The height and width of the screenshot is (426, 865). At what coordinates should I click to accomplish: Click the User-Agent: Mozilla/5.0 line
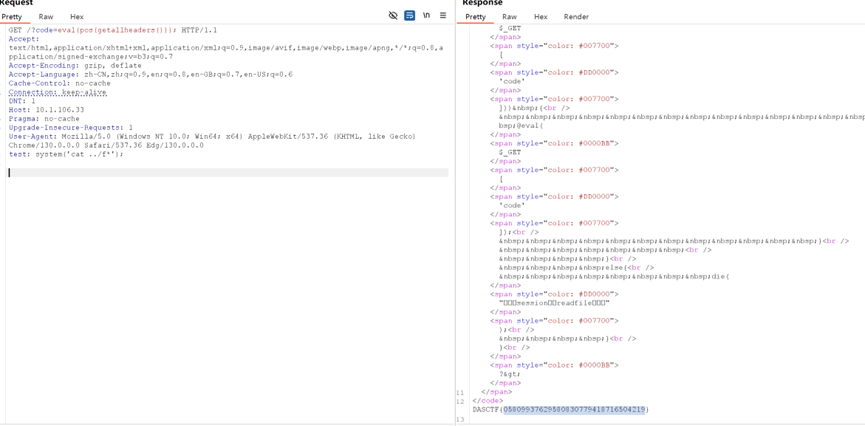pos(212,136)
